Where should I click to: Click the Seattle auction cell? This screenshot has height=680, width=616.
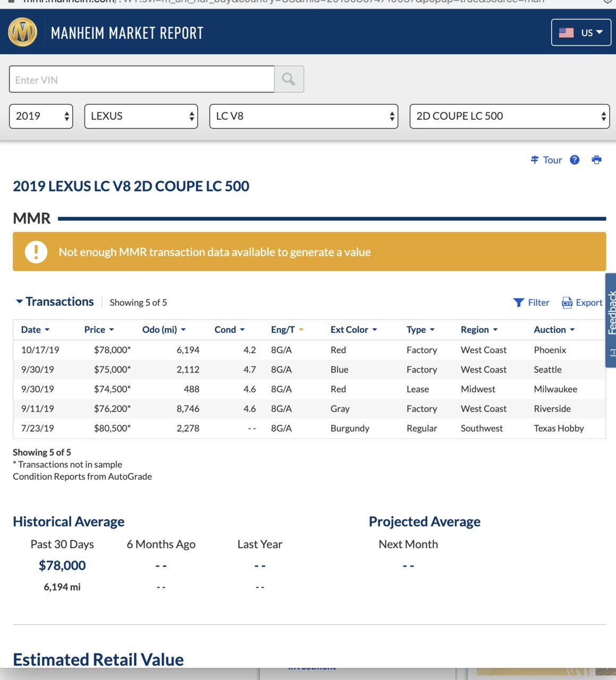pos(547,370)
